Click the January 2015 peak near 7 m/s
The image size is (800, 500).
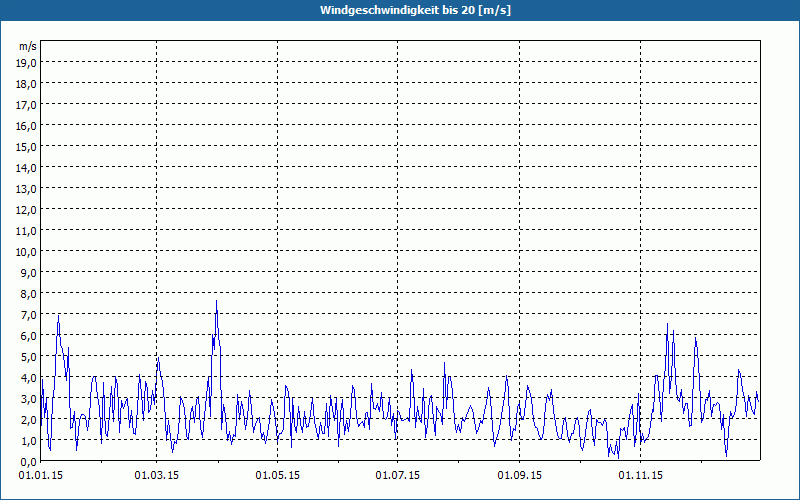click(x=59, y=316)
